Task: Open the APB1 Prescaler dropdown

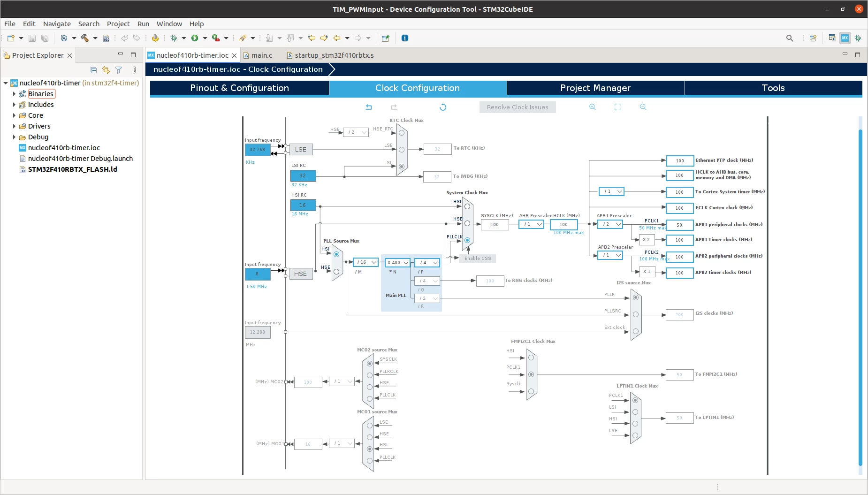Action: click(610, 224)
